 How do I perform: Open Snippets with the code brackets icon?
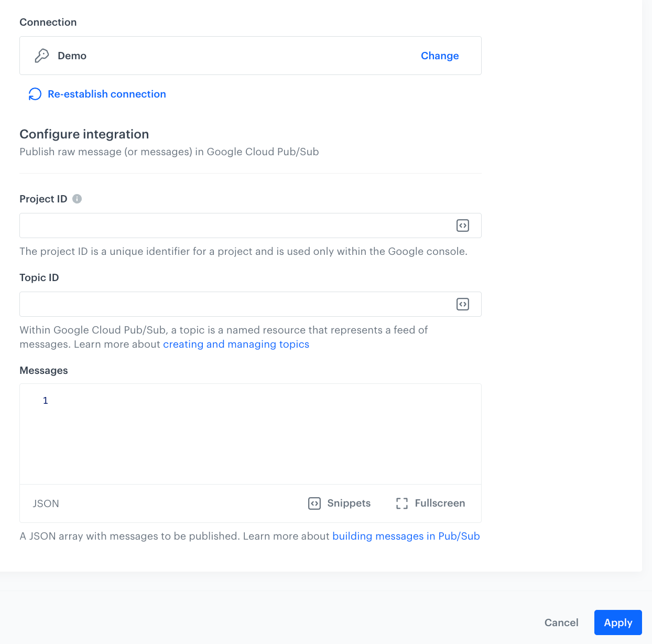click(x=314, y=503)
